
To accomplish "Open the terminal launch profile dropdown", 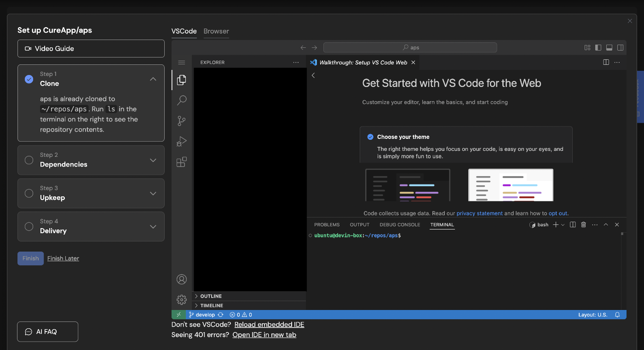I will pyautogui.click(x=563, y=224).
